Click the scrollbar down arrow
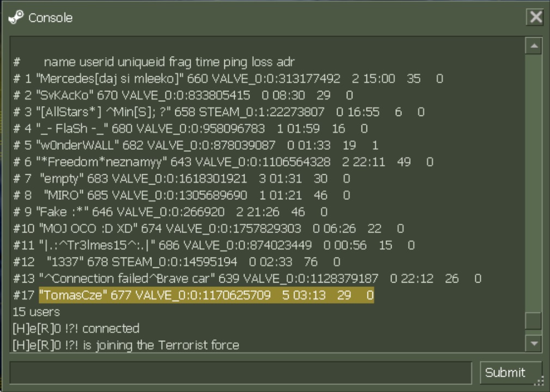Image resolution: width=550 pixels, height=392 pixels. coord(533,343)
